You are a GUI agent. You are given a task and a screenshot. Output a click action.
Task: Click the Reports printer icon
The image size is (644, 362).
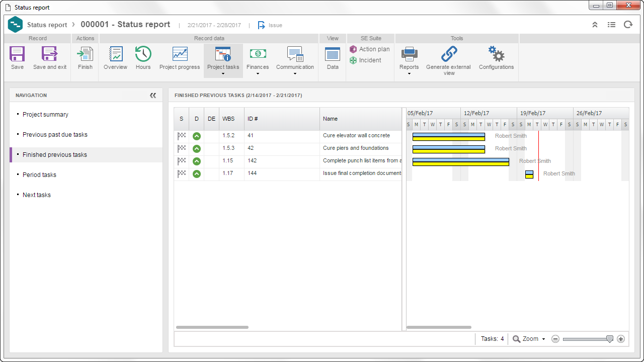click(409, 54)
